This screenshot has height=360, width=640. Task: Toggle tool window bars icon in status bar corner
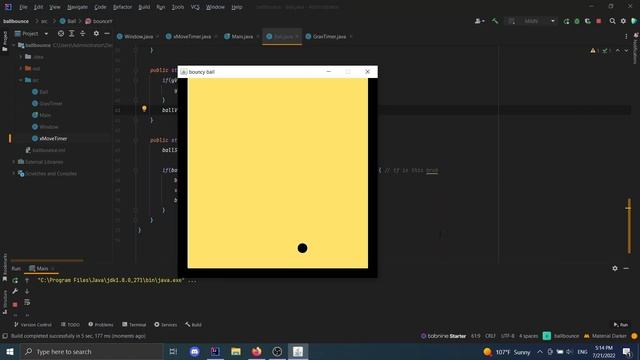5,336
